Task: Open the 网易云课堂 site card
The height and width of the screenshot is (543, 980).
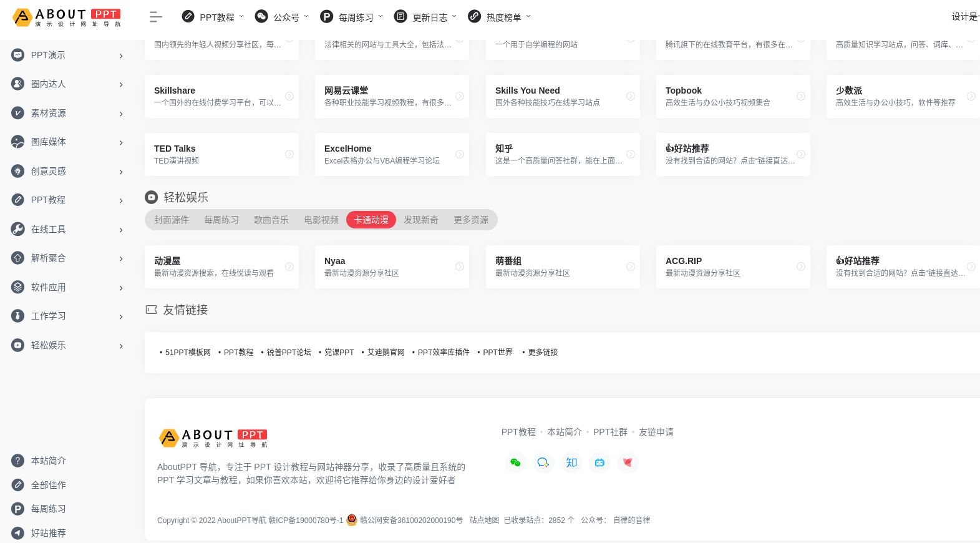Action: [x=392, y=96]
